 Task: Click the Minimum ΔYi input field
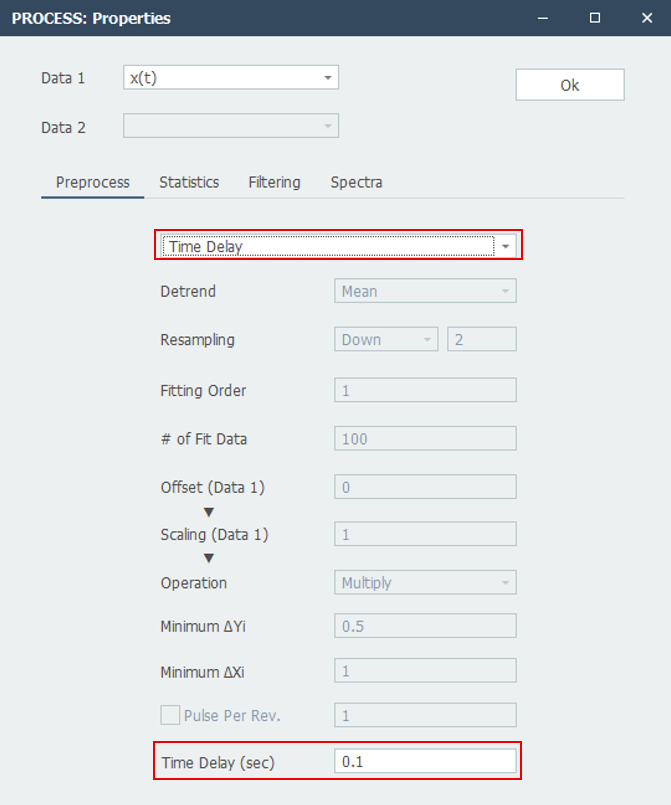(425, 626)
